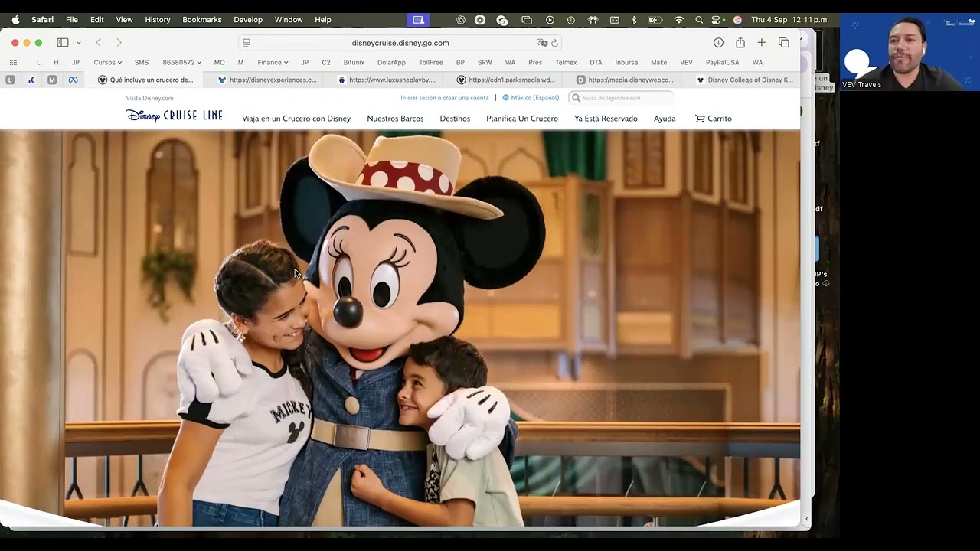
Task: Open the Wi-Fi status menu
Action: [678, 20]
